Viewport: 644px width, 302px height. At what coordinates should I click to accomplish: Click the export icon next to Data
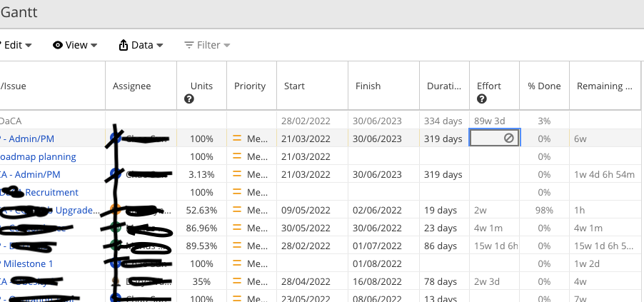tap(124, 45)
